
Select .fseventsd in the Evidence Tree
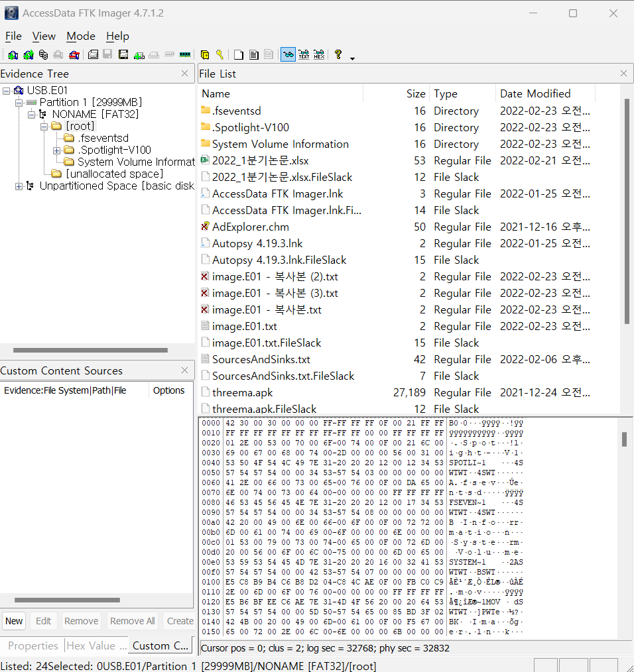coord(103,138)
